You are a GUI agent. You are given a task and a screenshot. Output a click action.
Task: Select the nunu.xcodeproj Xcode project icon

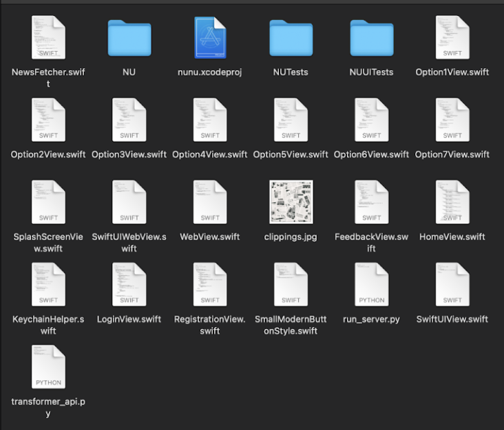tap(210, 38)
